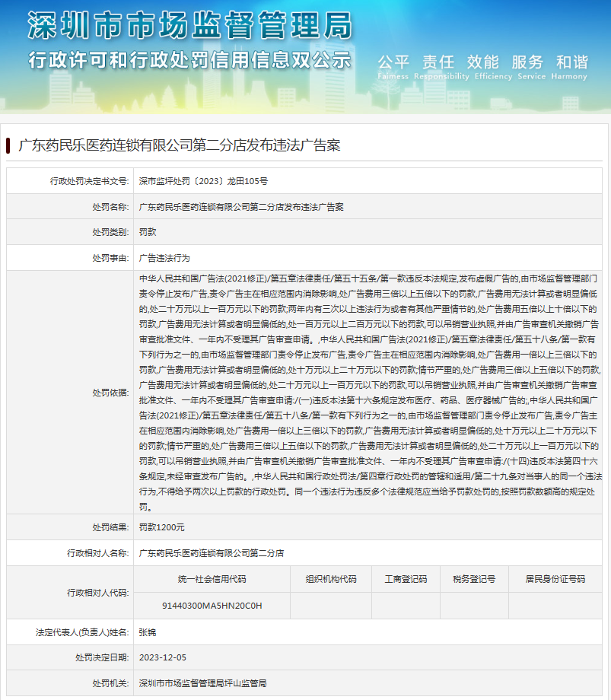Click the 组织机构代码 column header
The width and height of the screenshot is (611, 700).
pyautogui.click(x=331, y=580)
